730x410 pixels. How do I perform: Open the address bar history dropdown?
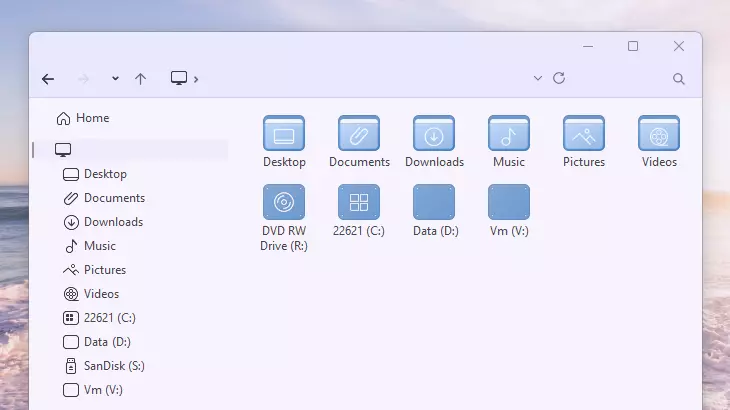(x=538, y=78)
